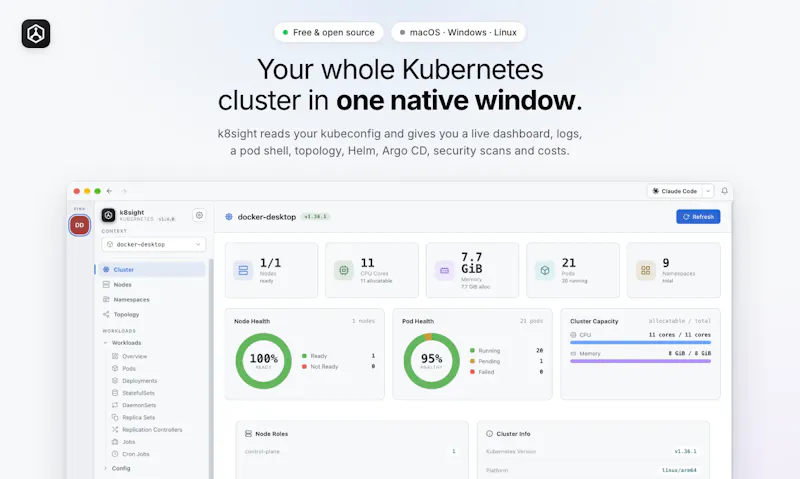The image size is (800, 479).
Task: Open notifications bell icon
Action: [x=724, y=191]
